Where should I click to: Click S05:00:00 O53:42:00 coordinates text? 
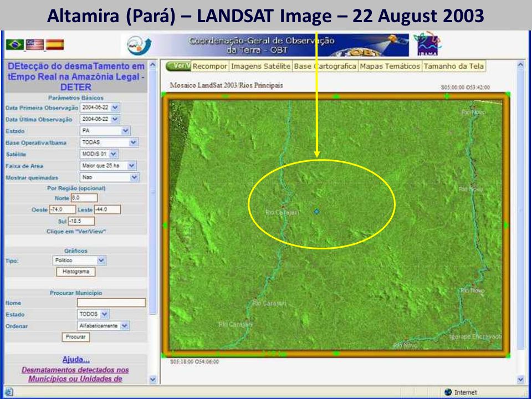coord(465,87)
